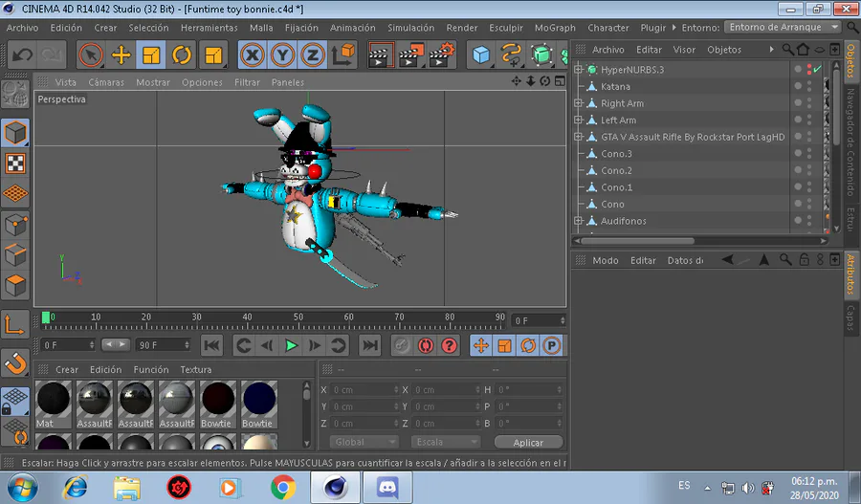Toggle X axis lock
This screenshot has width=861, height=504.
point(253,55)
